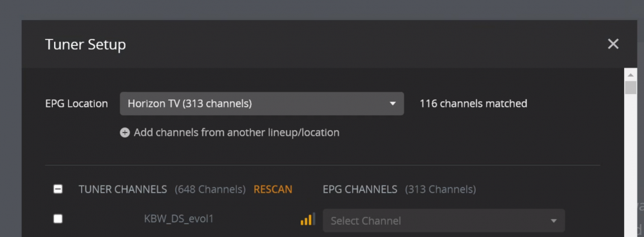Click the scrollbar track below the thumb

[630, 164]
